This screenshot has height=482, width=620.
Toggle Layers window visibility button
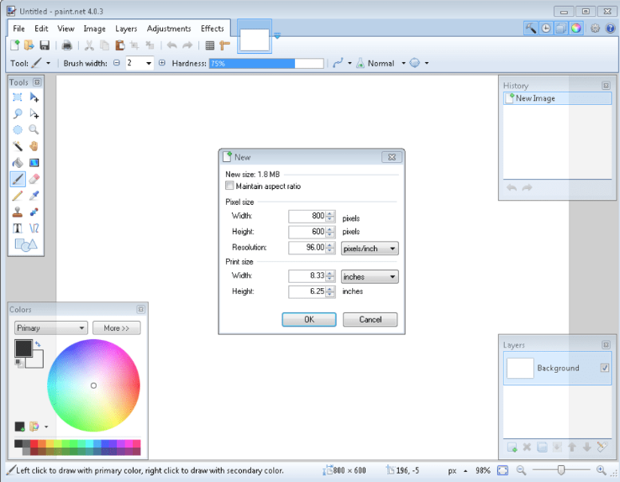tap(561, 28)
